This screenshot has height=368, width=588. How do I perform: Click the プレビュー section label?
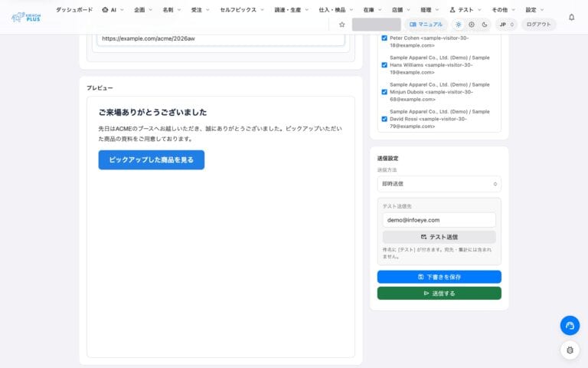pos(100,88)
